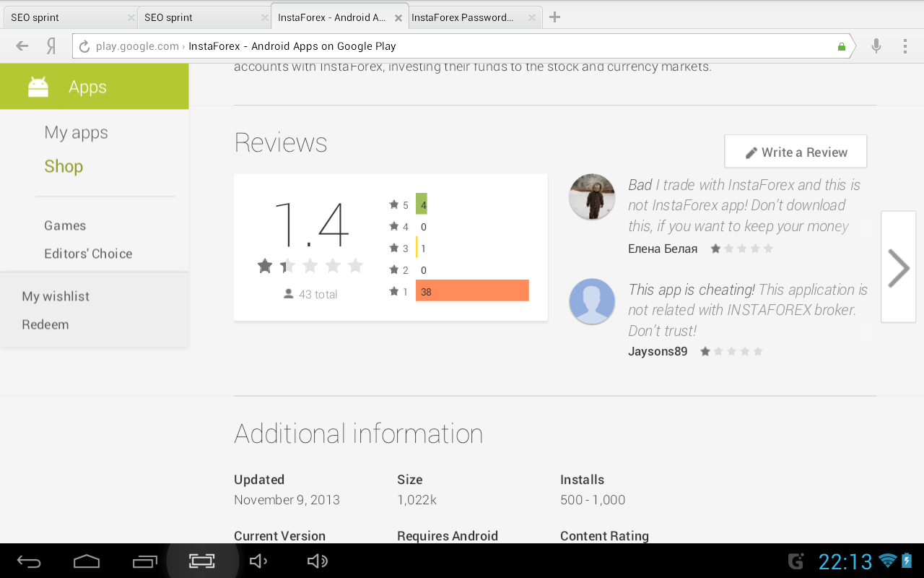Open browser overflow menu (three dots)
The height and width of the screenshot is (578, 924).
[905, 46]
